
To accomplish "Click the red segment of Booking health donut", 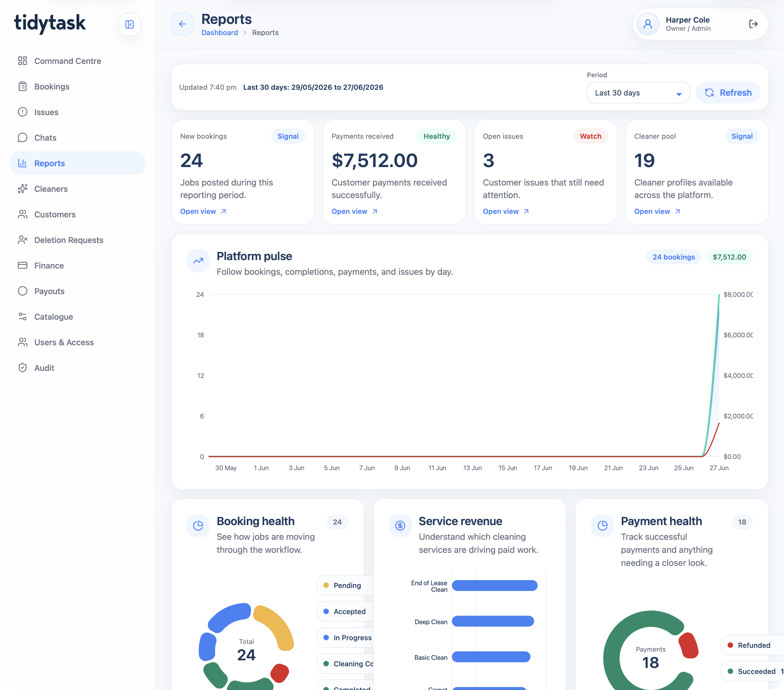I will [280, 673].
